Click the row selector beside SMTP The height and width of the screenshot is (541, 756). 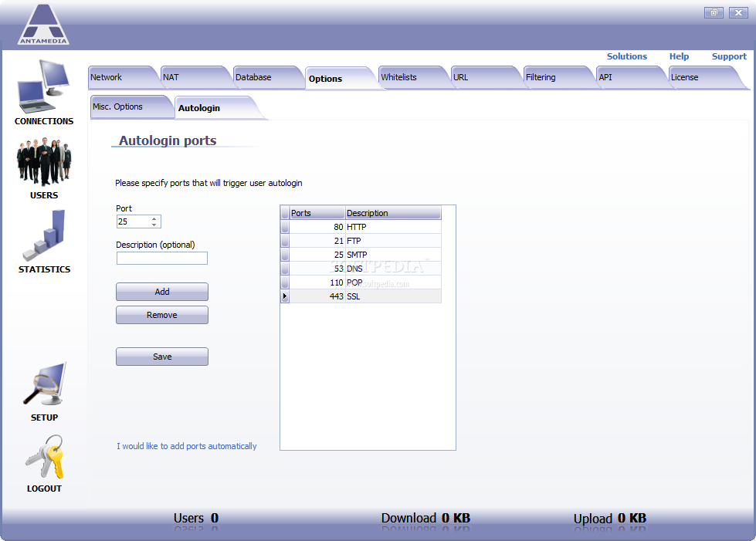[285, 255]
